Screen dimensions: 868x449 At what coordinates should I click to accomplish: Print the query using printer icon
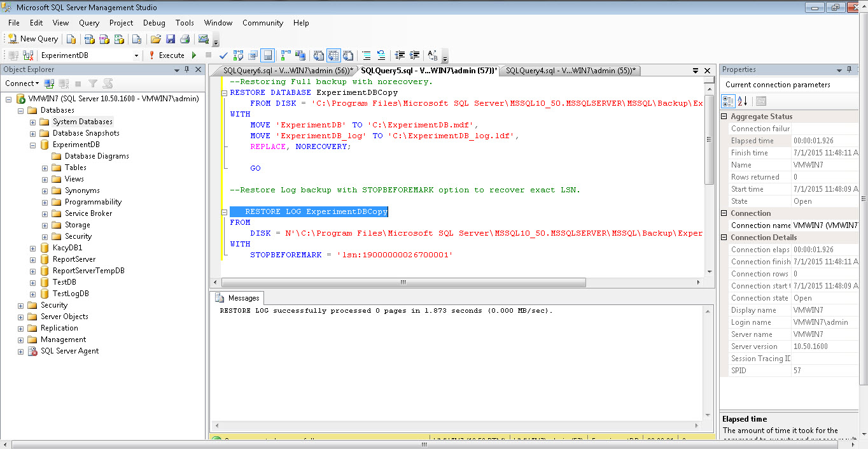click(x=185, y=39)
